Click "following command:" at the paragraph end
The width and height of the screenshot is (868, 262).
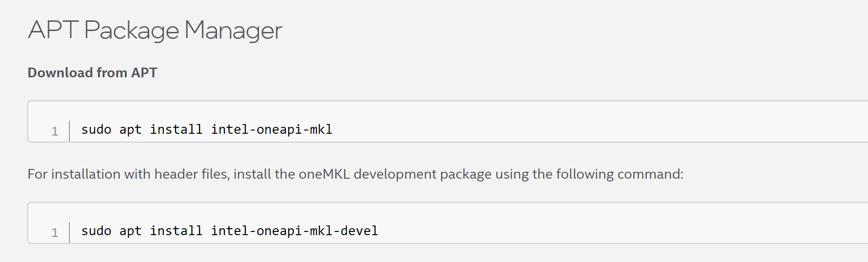pos(620,174)
